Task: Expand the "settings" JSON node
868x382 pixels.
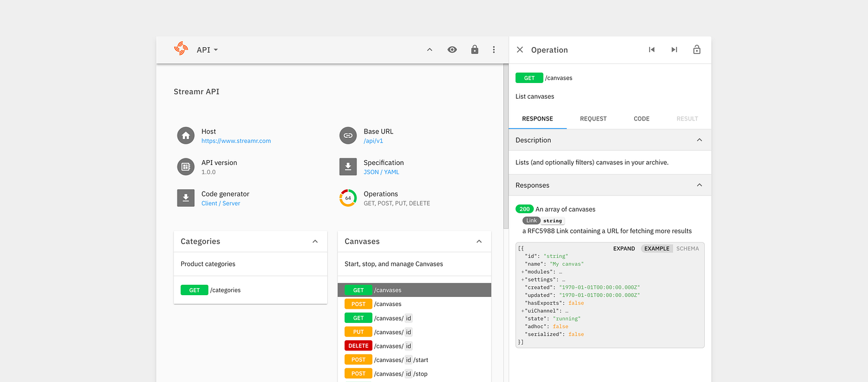Action: coord(523,280)
